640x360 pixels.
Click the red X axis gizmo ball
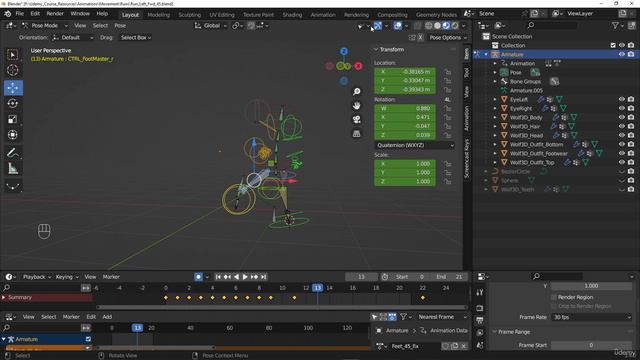coord(358,66)
